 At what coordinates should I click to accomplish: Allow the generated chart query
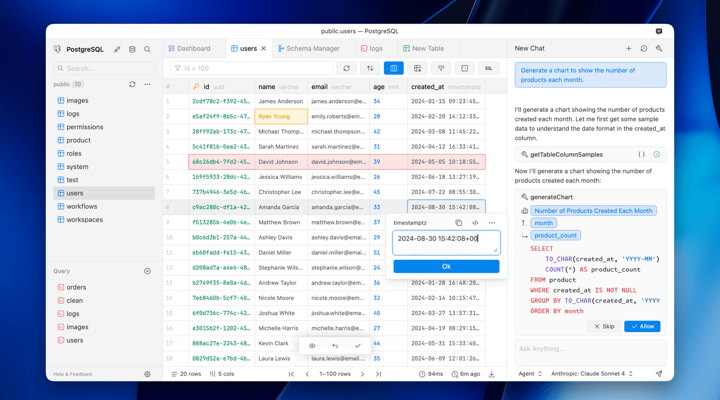tap(642, 326)
